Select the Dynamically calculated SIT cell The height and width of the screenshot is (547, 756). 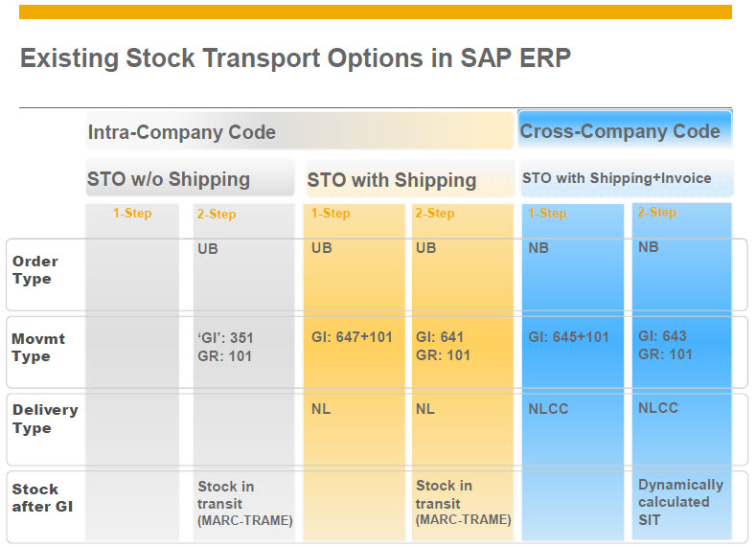[x=680, y=502]
